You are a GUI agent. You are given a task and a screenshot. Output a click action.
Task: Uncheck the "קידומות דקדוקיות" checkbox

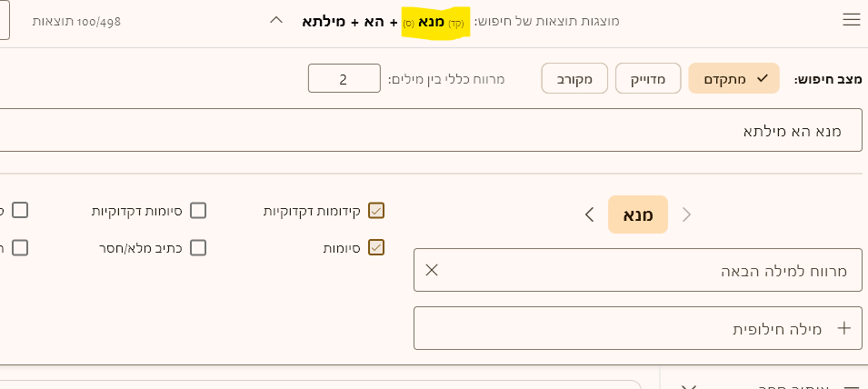[376, 211]
